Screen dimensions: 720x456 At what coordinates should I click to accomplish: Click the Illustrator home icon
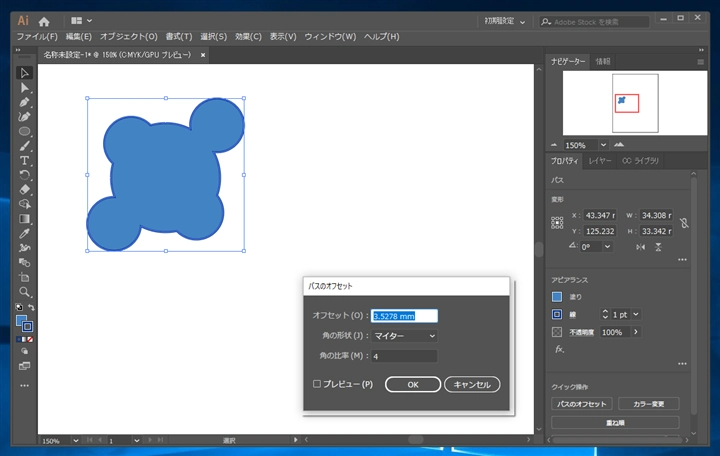pos(44,22)
